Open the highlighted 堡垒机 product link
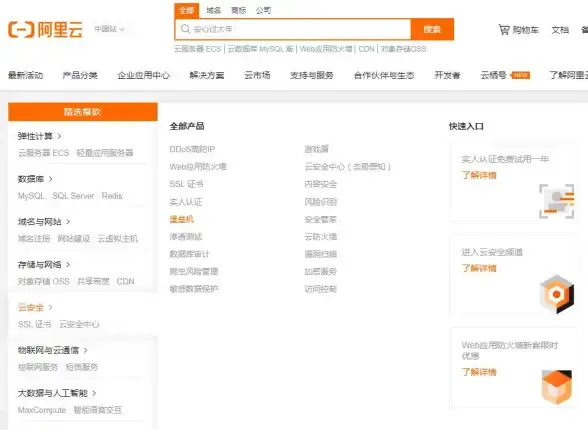This screenshot has height=430, width=588. [x=182, y=219]
